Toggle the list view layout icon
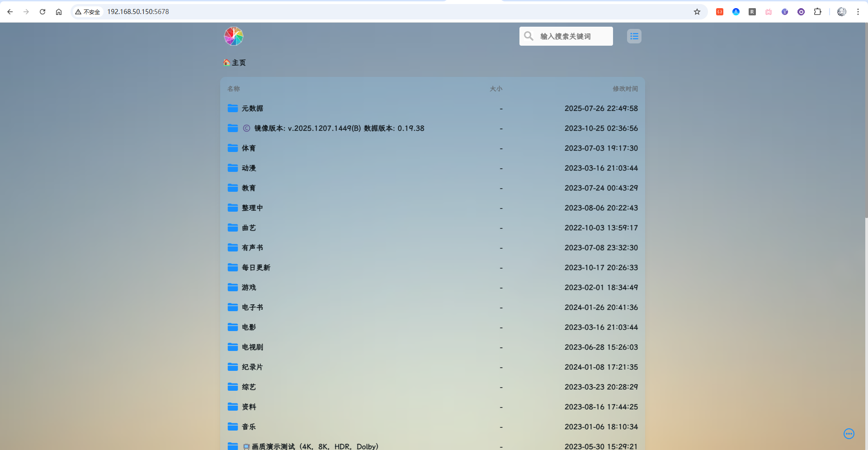 coord(634,36)
